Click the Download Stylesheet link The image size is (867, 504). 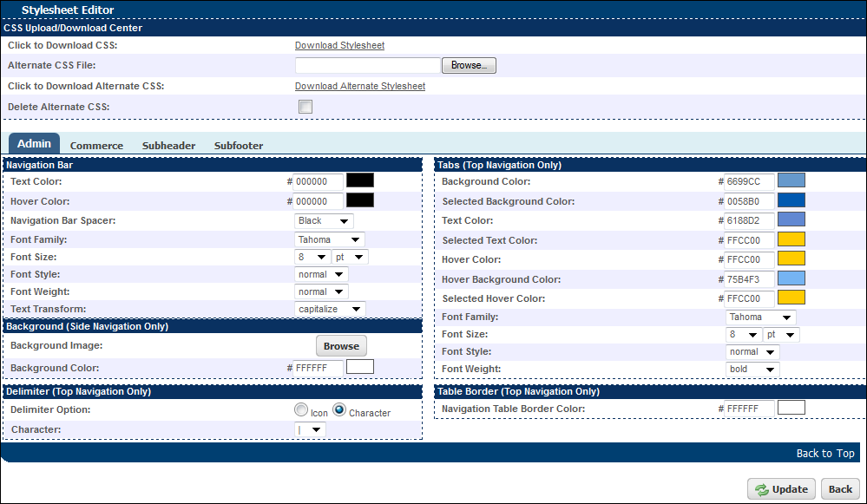[339, 45]
